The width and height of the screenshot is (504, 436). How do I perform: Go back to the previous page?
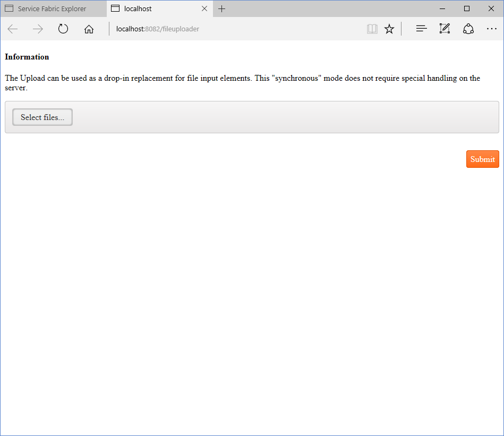click(13, 29)
